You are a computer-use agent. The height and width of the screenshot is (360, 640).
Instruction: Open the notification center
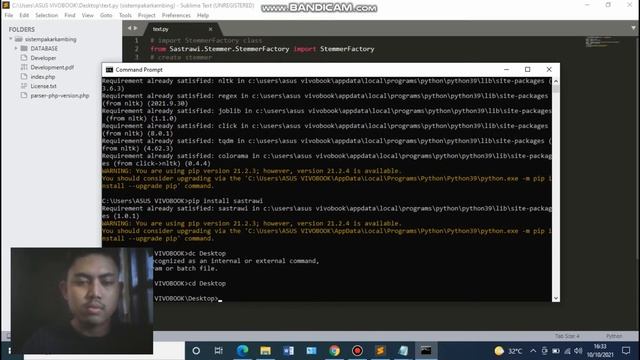626,351
